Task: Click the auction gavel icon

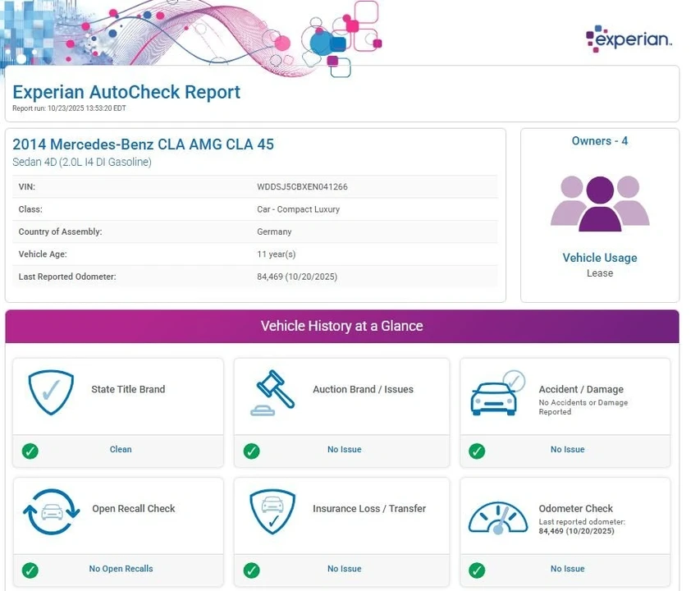Action: (x=272, y=393)
